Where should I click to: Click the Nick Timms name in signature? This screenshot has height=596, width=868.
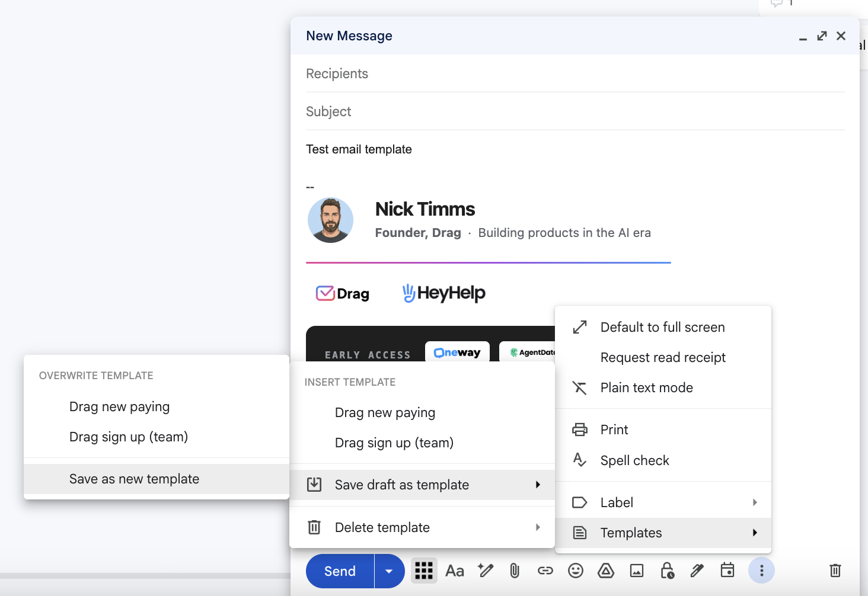tap(425, 209)
